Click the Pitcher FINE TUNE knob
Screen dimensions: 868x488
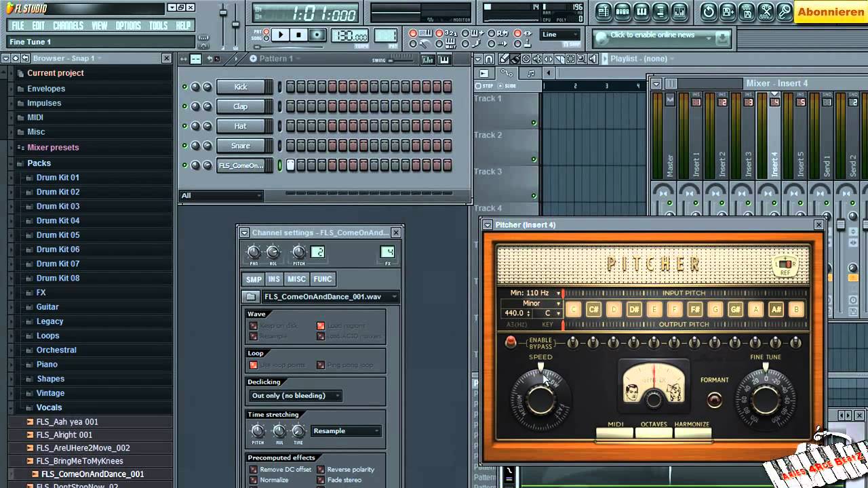765,400
